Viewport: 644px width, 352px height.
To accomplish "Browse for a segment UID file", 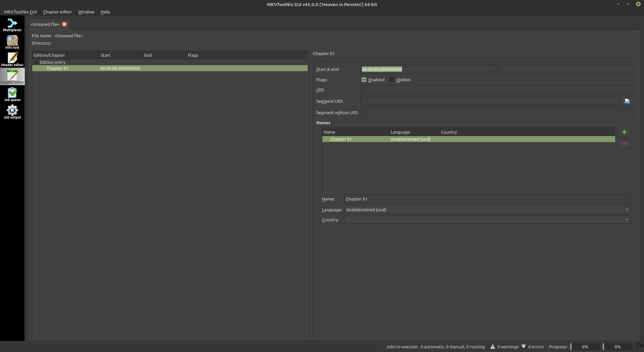I will [x=627, y=101].
